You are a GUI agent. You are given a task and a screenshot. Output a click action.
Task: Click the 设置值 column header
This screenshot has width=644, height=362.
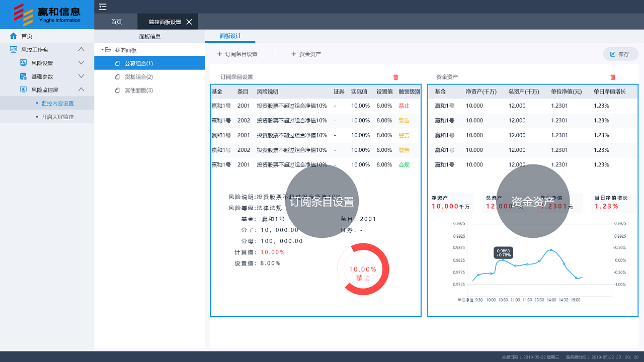click(385, 92)
